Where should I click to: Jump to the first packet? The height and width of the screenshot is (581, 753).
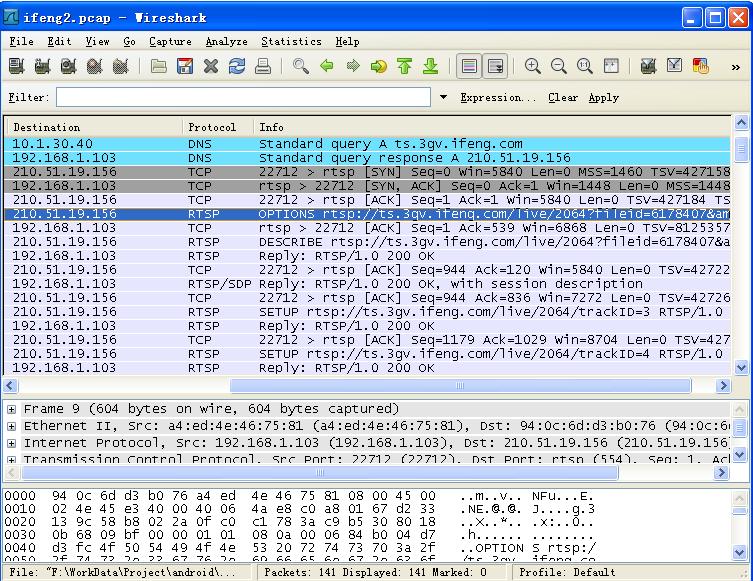404,67
